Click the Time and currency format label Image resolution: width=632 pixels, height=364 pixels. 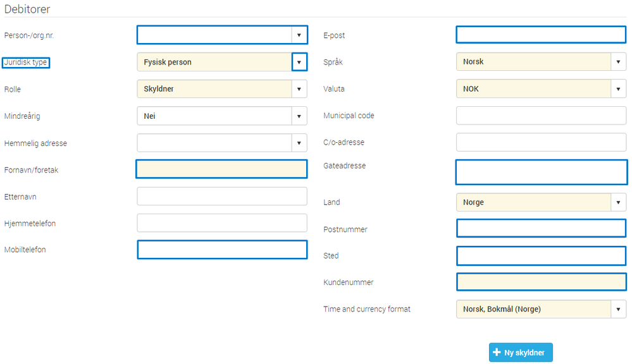pyautogui.click(x=367, y=309)
